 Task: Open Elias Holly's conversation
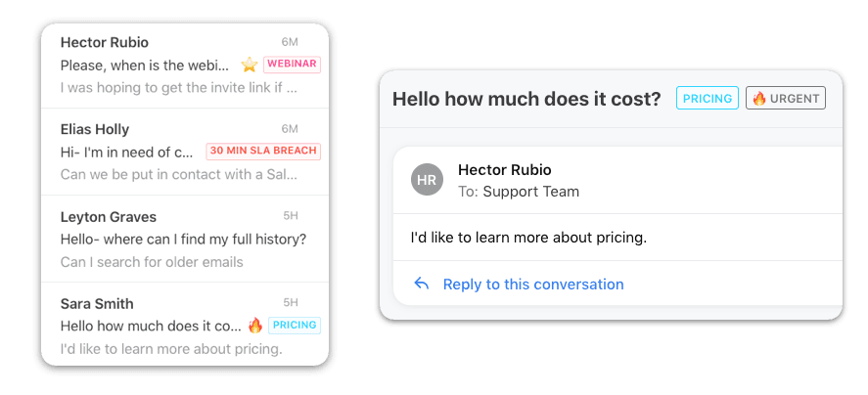click(185, 152)
